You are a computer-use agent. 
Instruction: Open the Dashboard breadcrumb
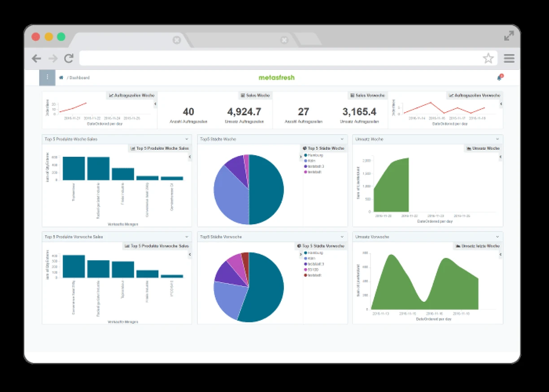tap(79, 78)
